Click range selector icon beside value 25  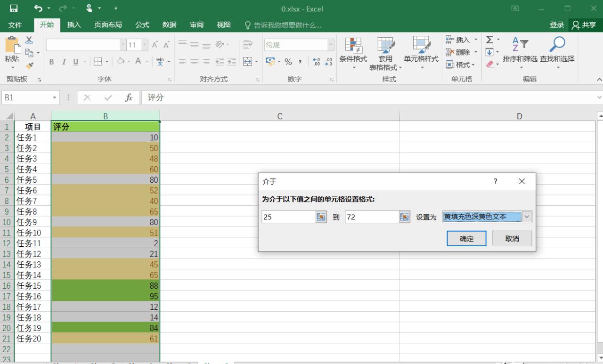point(321,217)
